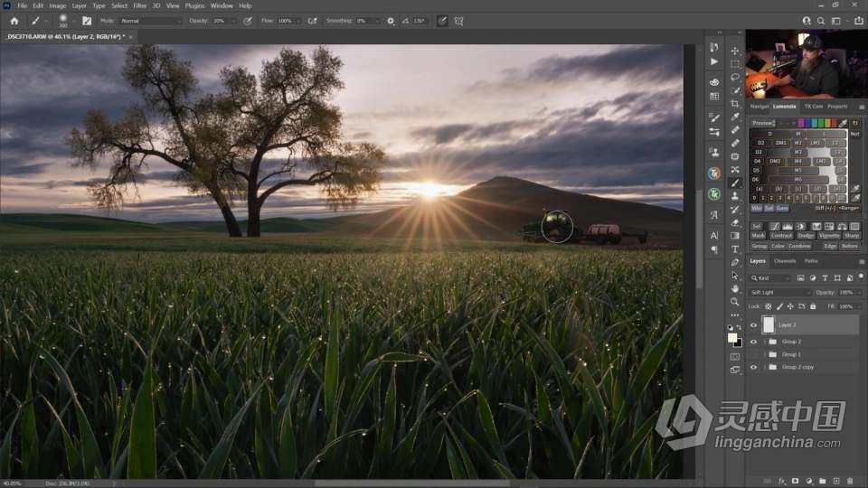Image resolution: width=868 pixels, height=488 pixels.
Task: Click the M5 midtones mask button
Action: (x=798, y=171)
